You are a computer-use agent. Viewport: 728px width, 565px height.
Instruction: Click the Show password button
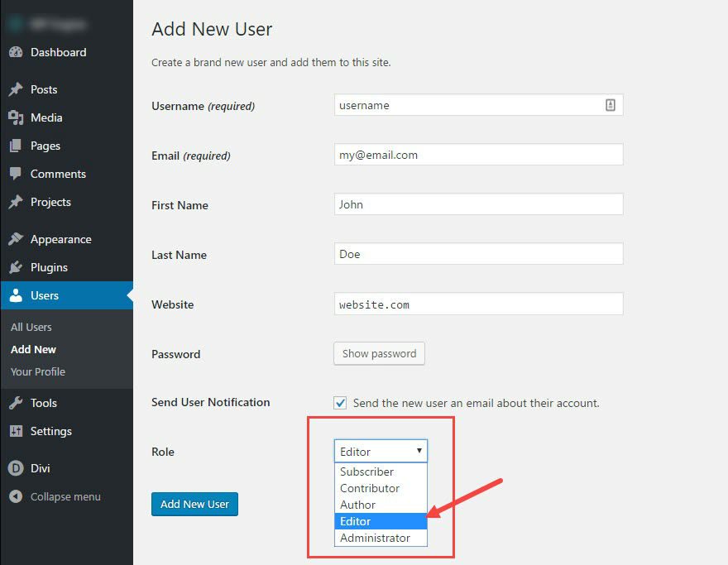379,353
